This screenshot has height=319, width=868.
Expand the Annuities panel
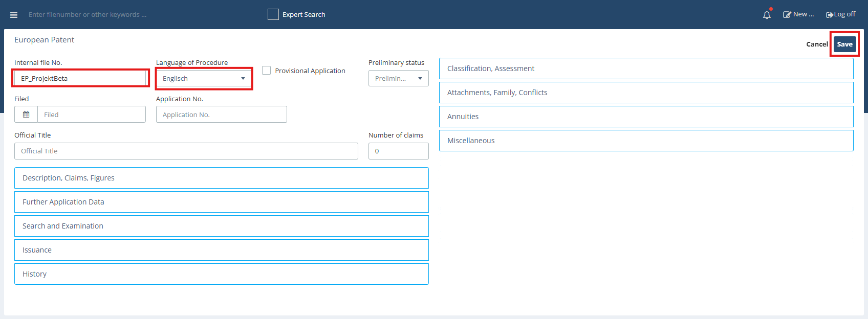(646, 117)
